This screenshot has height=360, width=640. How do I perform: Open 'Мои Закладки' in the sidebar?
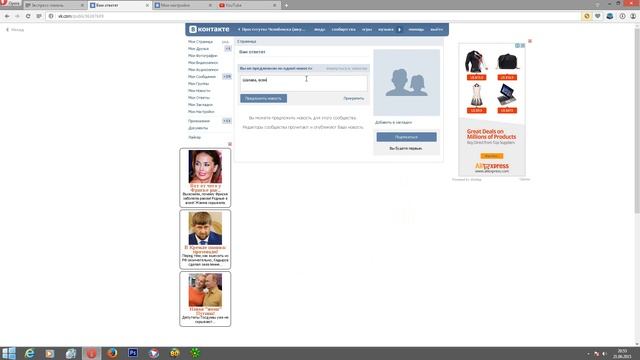point(200,105)
